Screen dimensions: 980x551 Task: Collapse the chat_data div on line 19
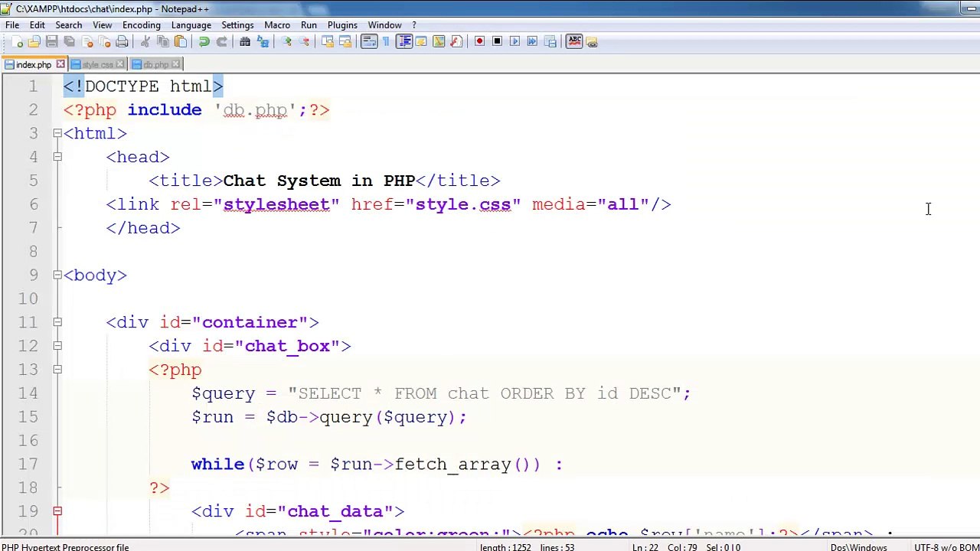[x=57, y=511]
